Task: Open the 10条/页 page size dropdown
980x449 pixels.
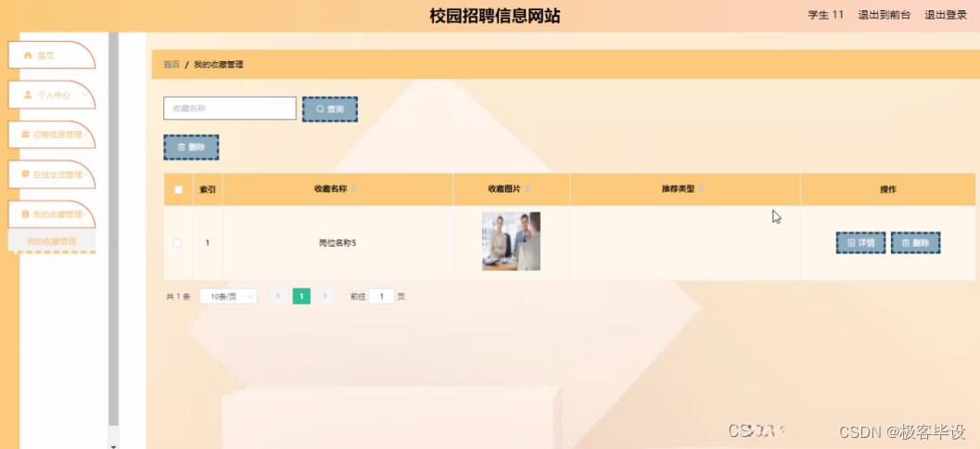Action: point(228,297)
